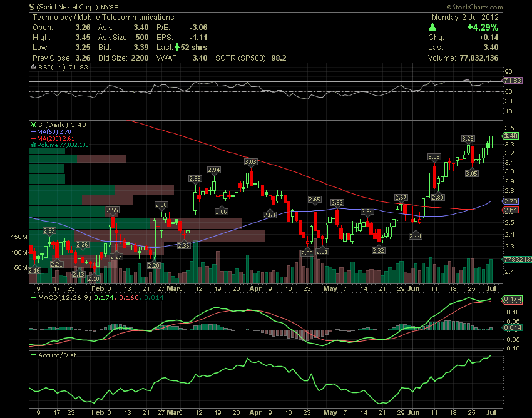Click the 0.174 MACD tag on the axis
The height and width of the screenshot is (418, 532).
point(512,299)
